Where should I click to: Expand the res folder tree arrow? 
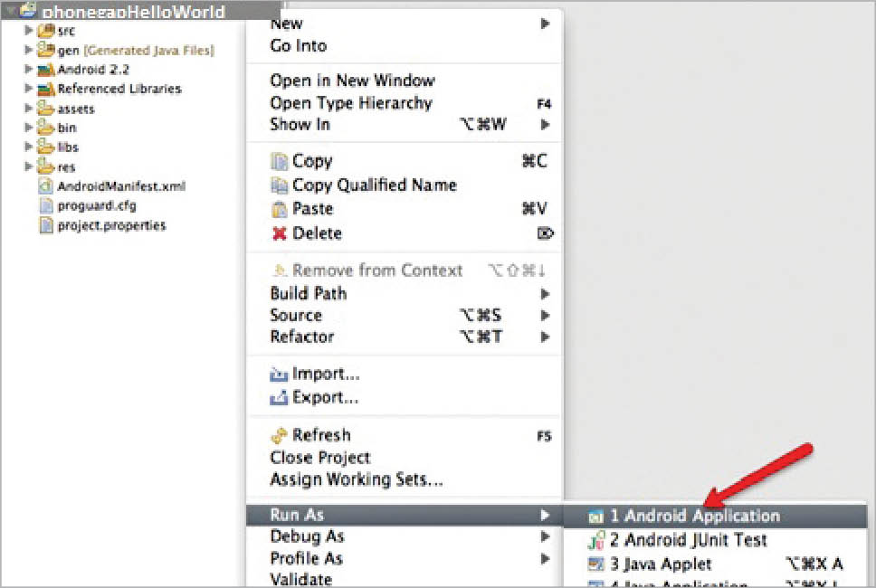point(30,166)
